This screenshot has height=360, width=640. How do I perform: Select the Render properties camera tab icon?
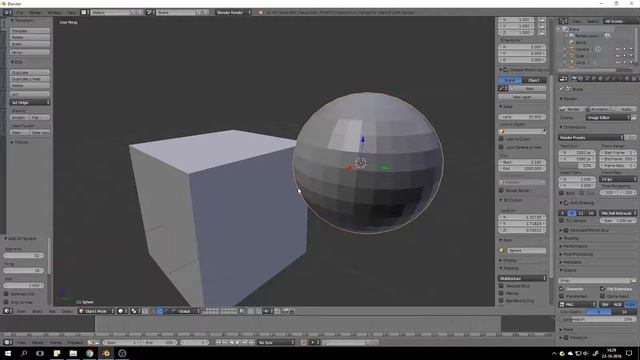tap(573, 78)
